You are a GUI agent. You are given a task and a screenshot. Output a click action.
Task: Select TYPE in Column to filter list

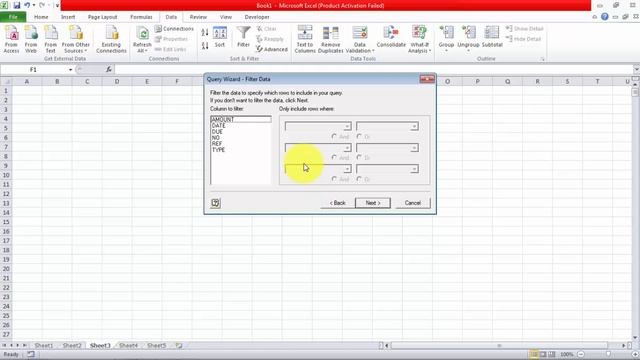click(x=240, y=150)
